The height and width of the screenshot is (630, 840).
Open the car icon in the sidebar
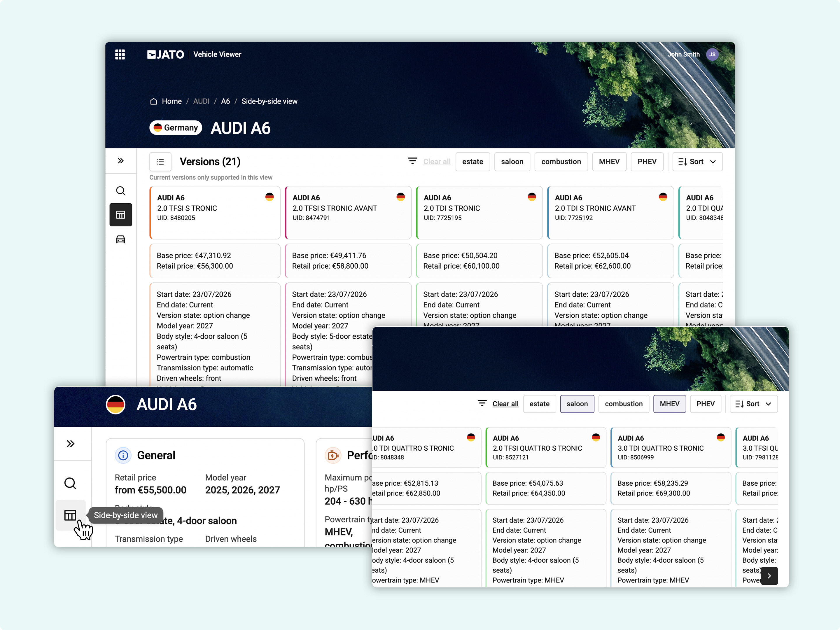pos(120,239)
